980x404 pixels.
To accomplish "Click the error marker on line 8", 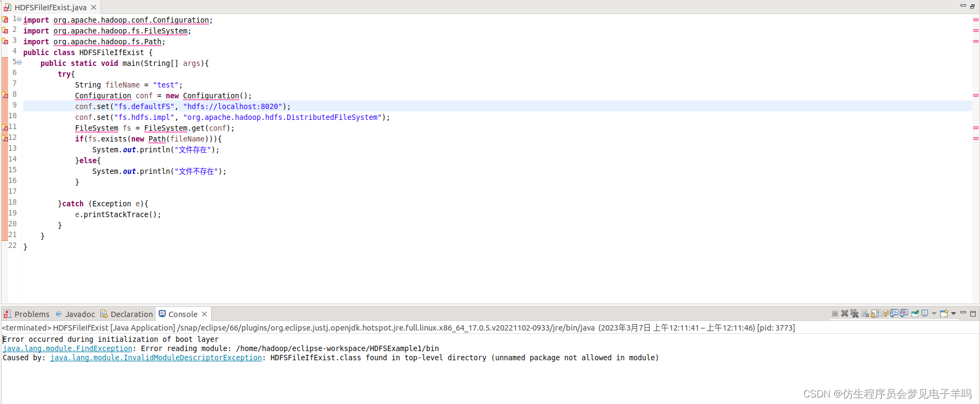I will [5, 95].
